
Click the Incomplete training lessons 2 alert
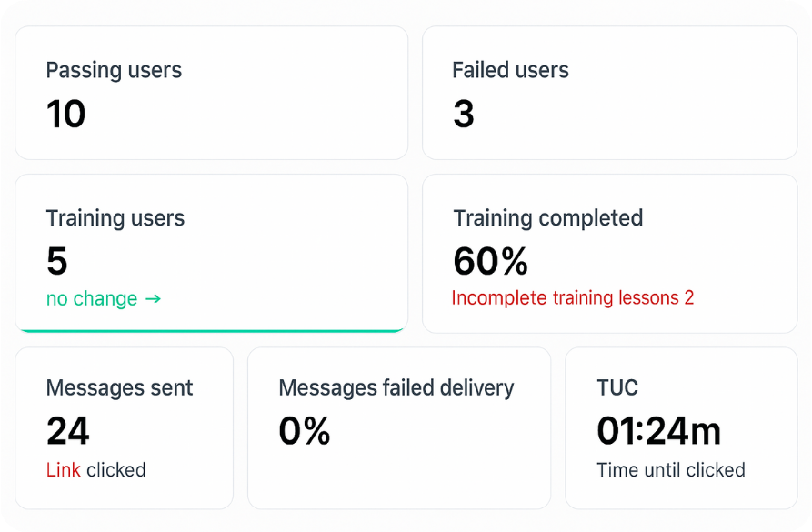click(x=573, y=297)
